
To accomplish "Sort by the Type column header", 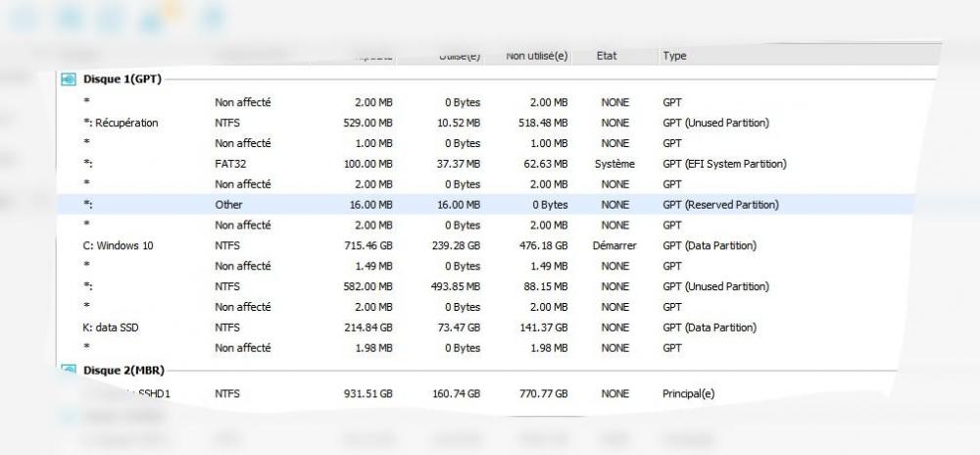I will coord(674,57).
